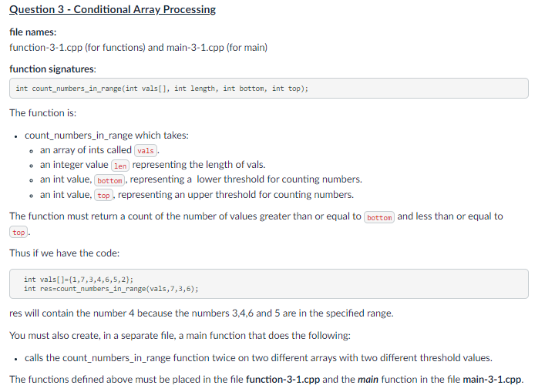Click the bullet 'count_numbers_in_range which takes:'
545x392 pixels.
click(106, 136)
